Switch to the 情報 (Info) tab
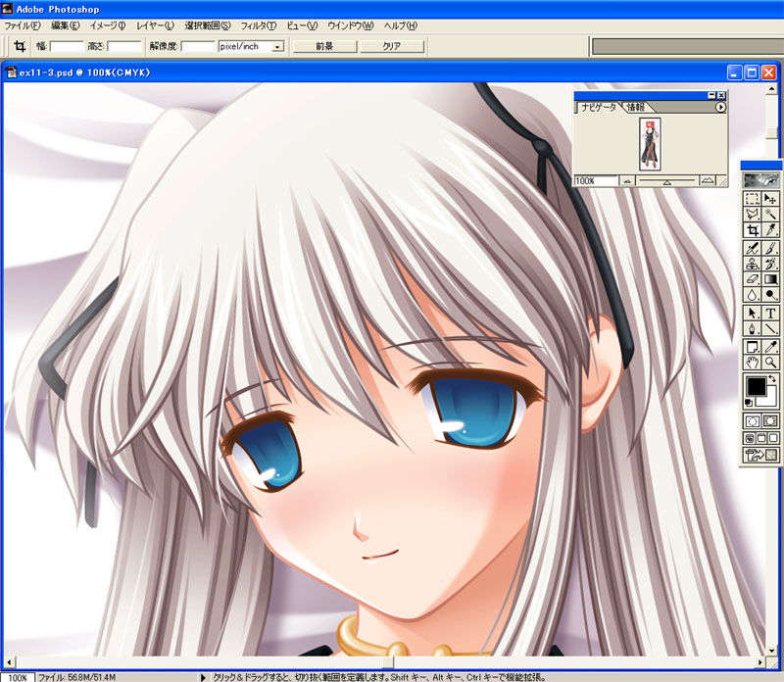 636,107
